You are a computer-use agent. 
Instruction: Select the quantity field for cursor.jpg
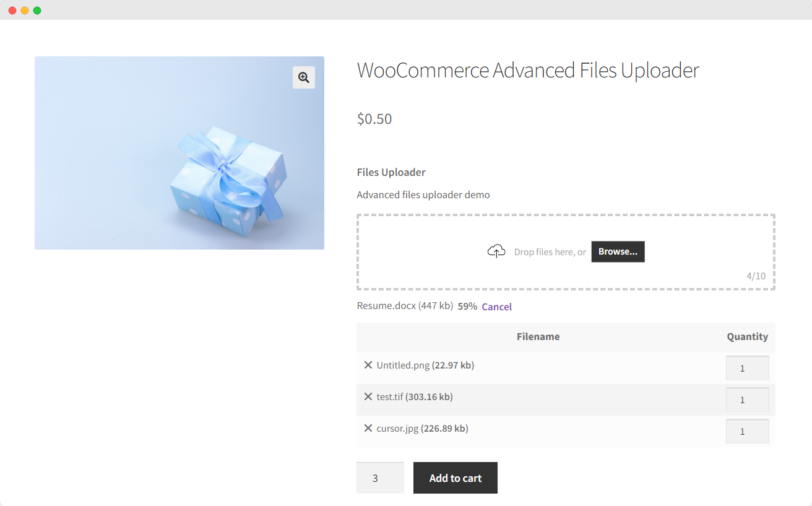point(747,431)
